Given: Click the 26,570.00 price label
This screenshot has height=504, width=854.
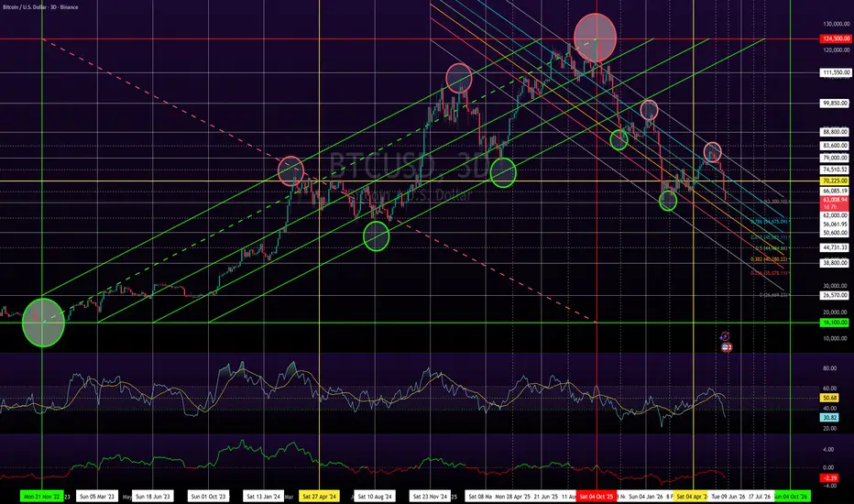Looking at the screenshot, I should tap(836, 295).
